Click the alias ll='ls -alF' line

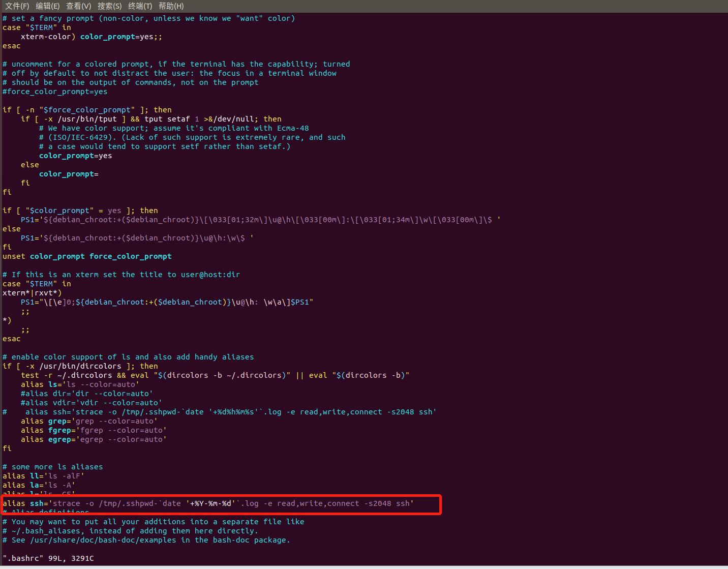click(43, 475)
